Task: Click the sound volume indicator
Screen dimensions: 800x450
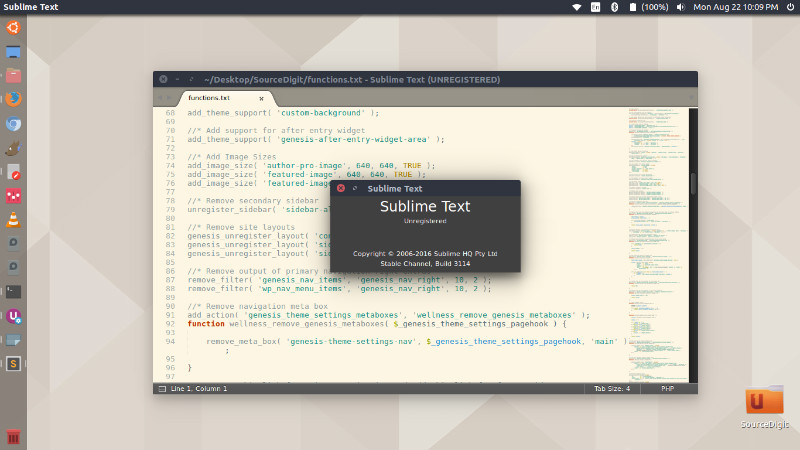Action: point(681,7)
